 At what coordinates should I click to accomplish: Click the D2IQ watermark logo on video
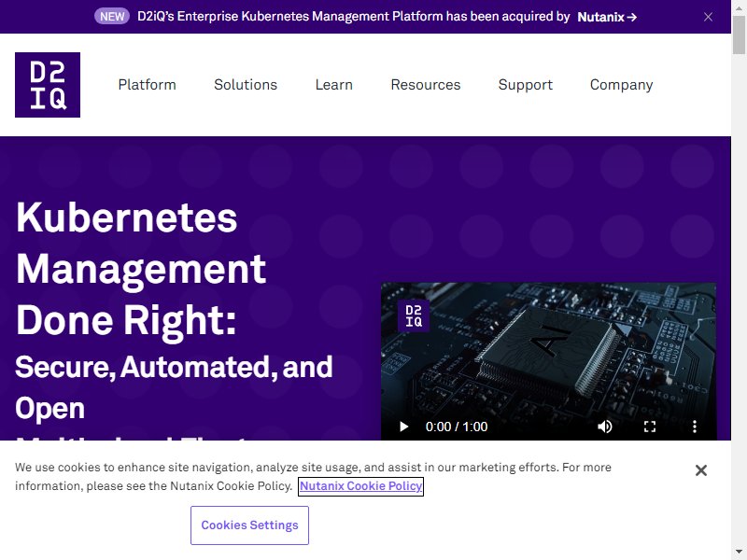[414, 315]
